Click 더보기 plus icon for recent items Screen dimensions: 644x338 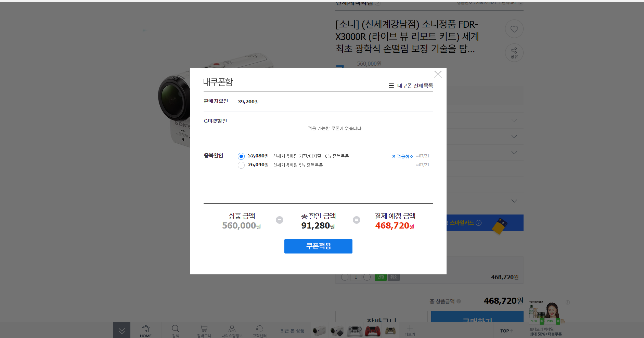(410, 330)
